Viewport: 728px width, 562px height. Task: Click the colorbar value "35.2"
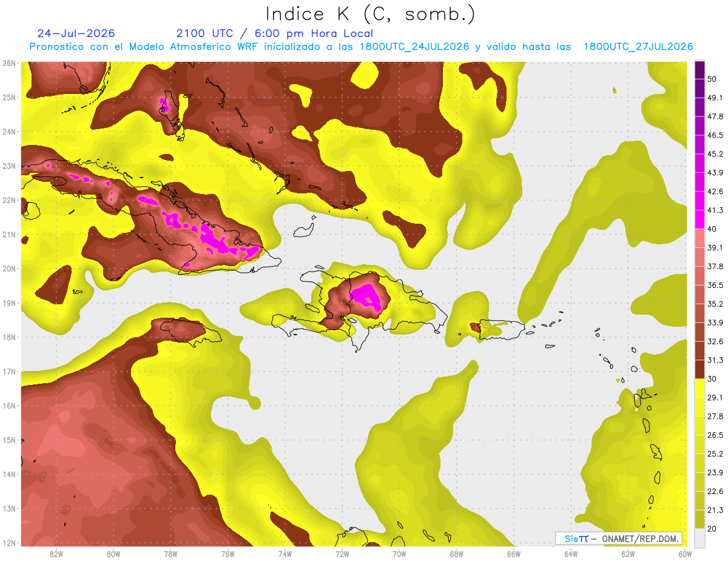pyautogui.click(x=715, y=304)
